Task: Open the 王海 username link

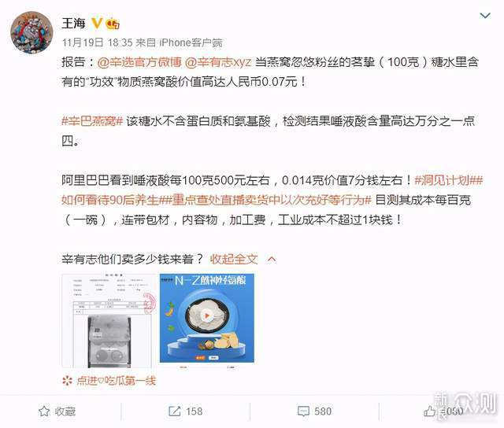Action: pos(73,24)
